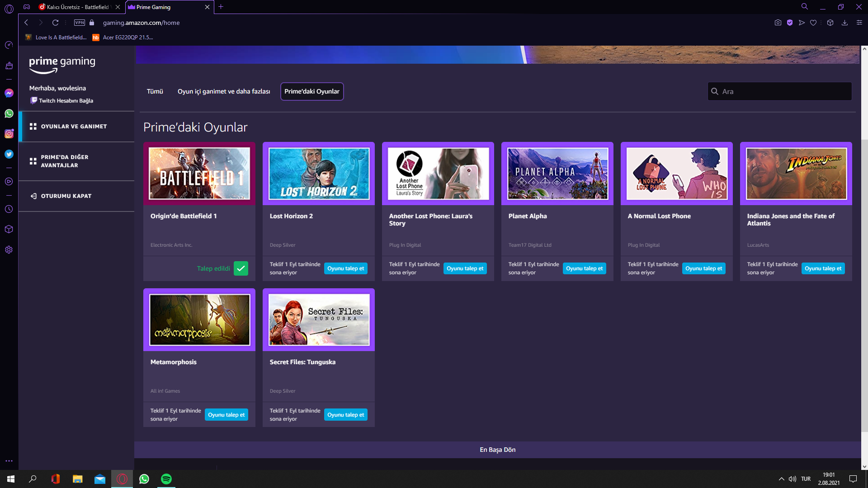
Task: Open the Opera sidebar player icon
Action: pos(9,182)
